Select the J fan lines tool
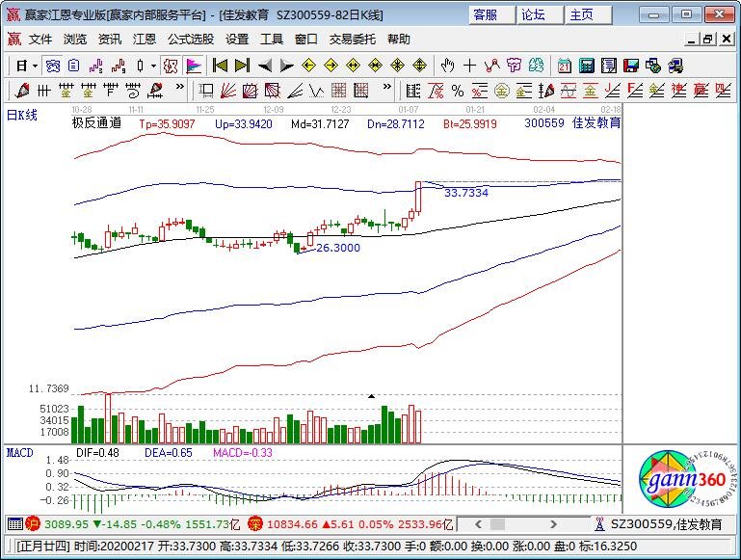 (613, 90)
